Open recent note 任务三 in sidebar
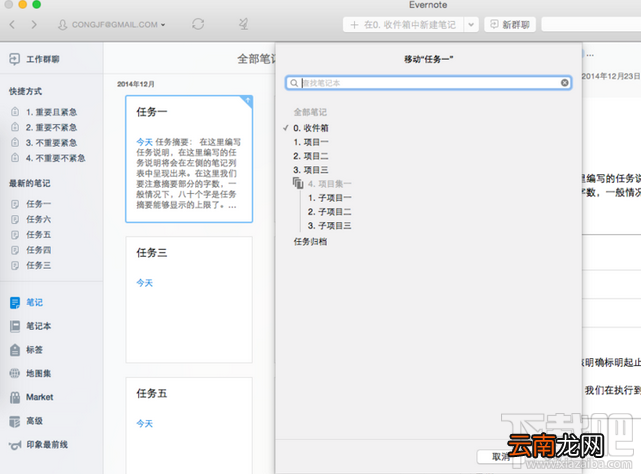Screen dimensions: 641x474 click(x=31, y=265)
